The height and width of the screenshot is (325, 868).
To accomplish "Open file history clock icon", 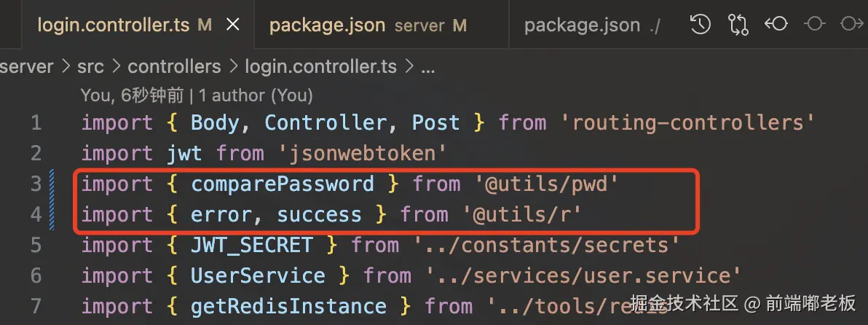I will (x=701, y=24).
